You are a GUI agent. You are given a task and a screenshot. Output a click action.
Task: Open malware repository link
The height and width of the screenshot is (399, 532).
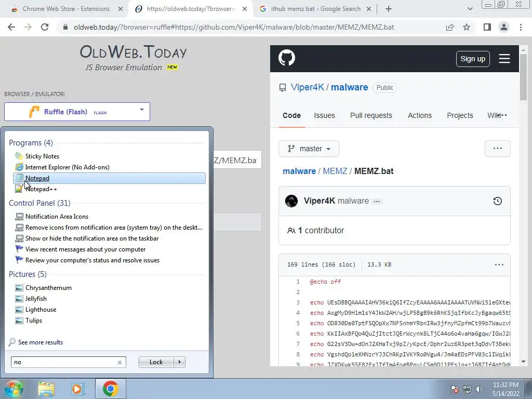[x=350, y=87]
